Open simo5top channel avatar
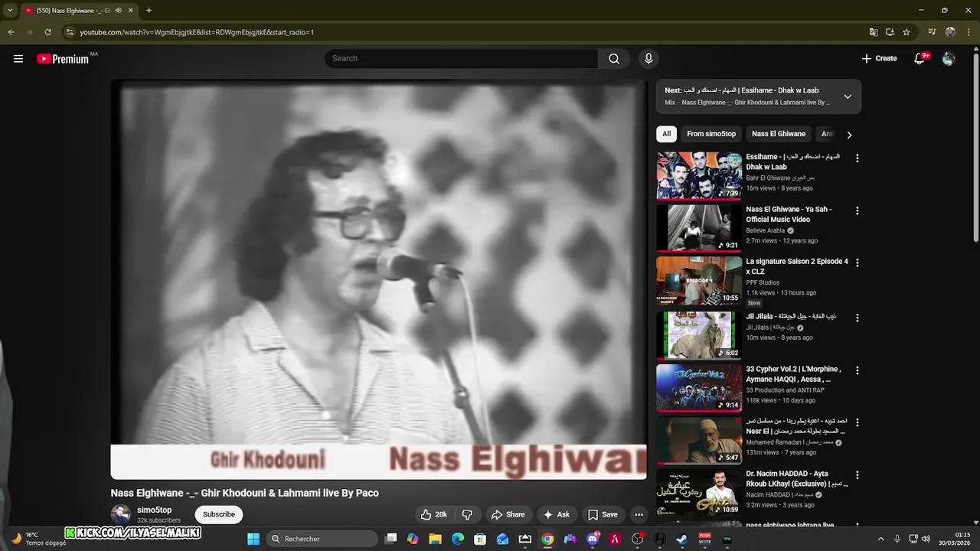 pos(121,514)
